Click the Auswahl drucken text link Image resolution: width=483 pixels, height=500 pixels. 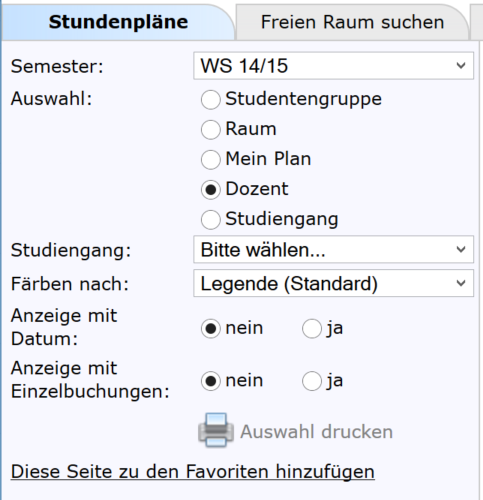317,432
